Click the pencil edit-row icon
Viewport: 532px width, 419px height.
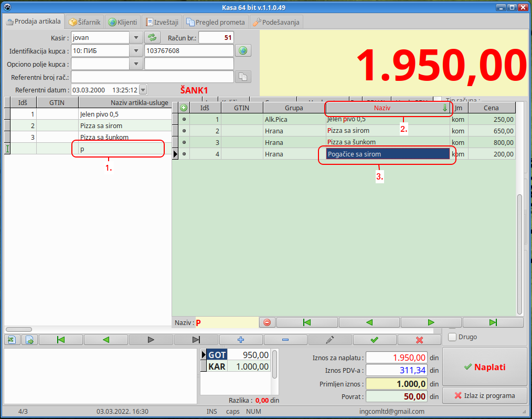pyautogui.click(x=330, y=340)
